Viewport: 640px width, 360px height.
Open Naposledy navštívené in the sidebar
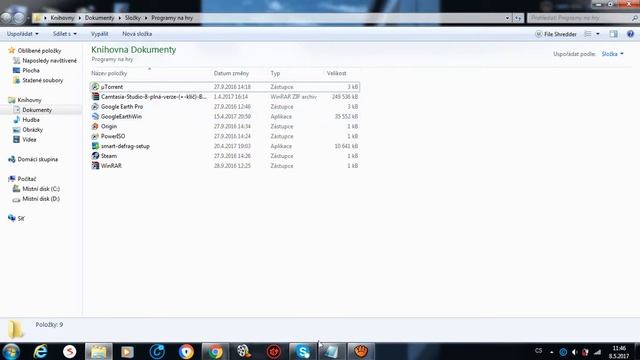pyautogui.click(x=49, y=60)
